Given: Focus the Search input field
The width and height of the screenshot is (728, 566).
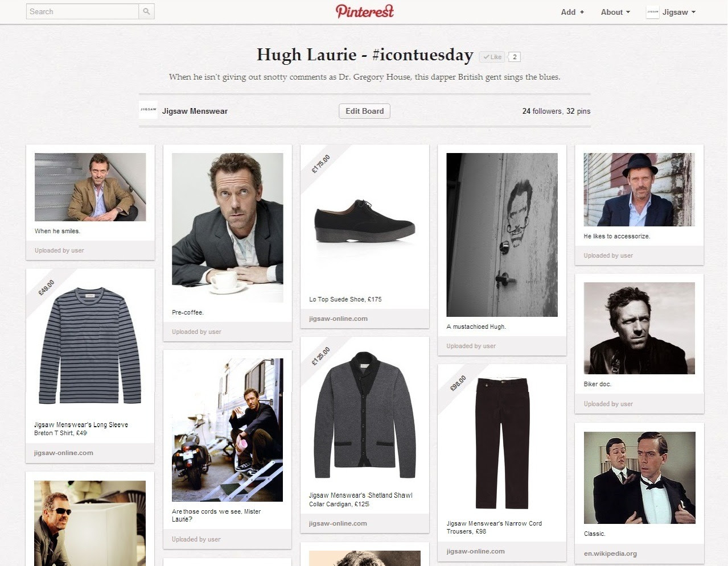Looking at the screenshot, I should [83, 11].
